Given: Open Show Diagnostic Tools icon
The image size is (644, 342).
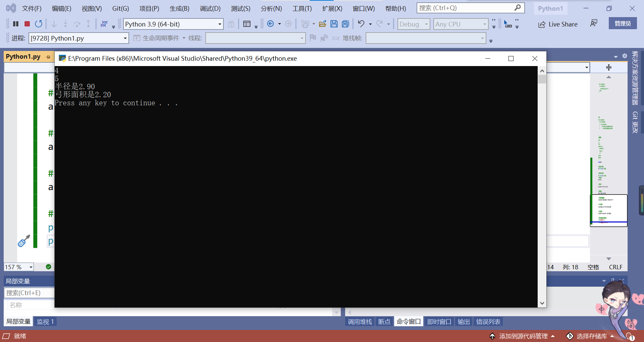Looking at the screenshot, I should [x=247, y=23].
